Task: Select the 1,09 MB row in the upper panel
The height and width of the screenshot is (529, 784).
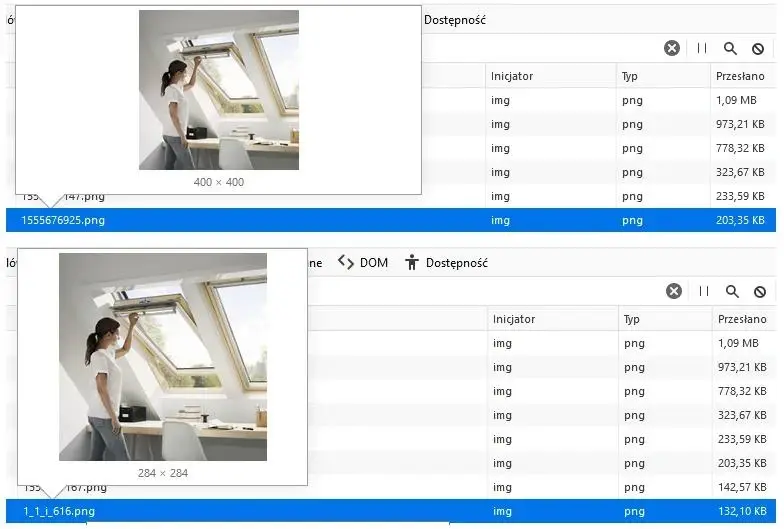Action: [598, 100]
